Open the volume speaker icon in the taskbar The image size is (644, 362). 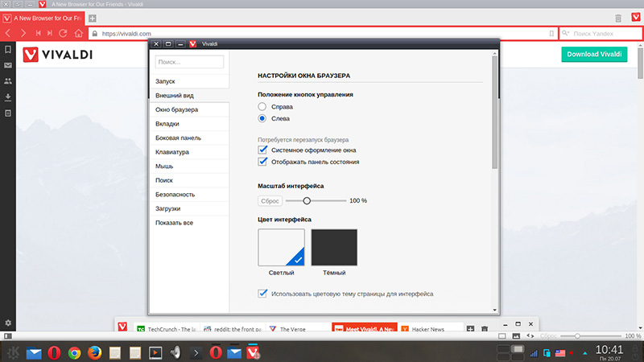[175, 352]
